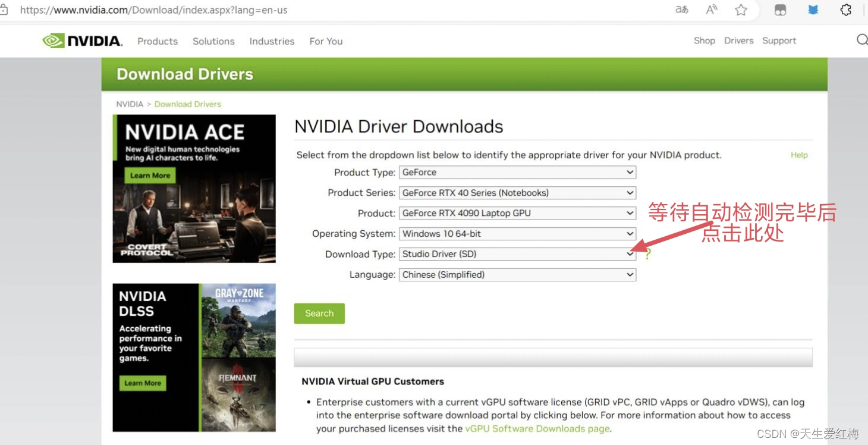Viewport: 868px width, 445px height.
Task: Open the For You menu
Action: [x=326, y=41]
